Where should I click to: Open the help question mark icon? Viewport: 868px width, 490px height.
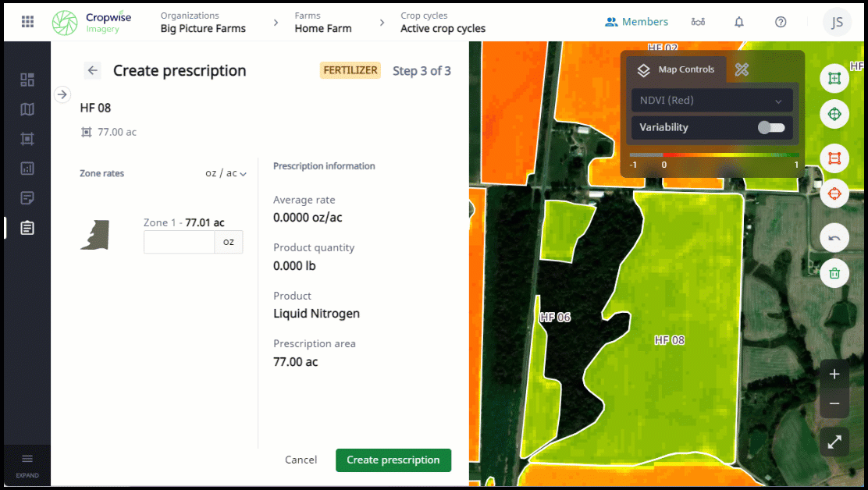click(x=781, y=22)
